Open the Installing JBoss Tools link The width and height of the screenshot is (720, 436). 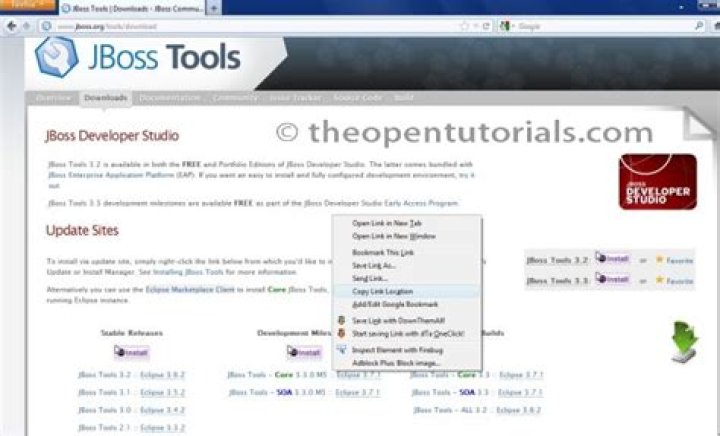click(x=188, y=272)
